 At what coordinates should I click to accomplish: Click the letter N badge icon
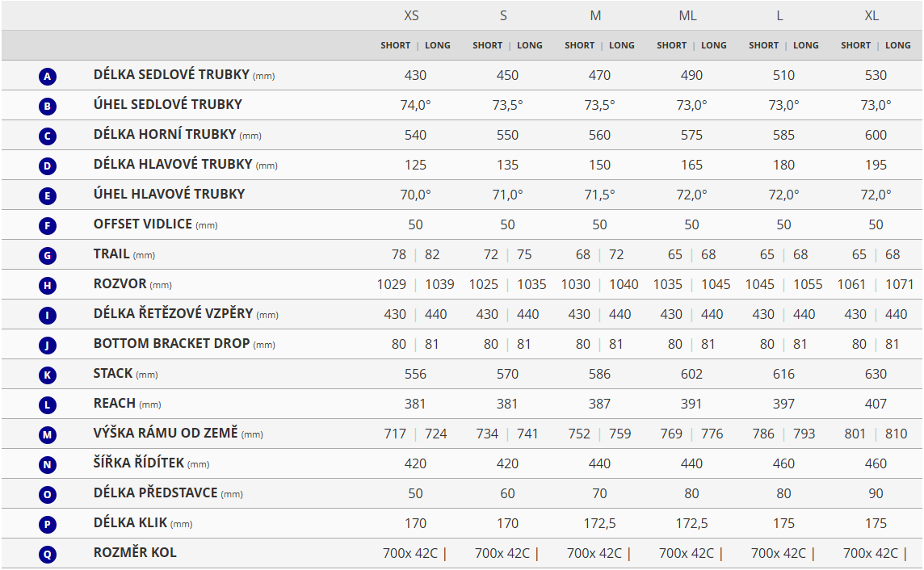tap(48, 465)
